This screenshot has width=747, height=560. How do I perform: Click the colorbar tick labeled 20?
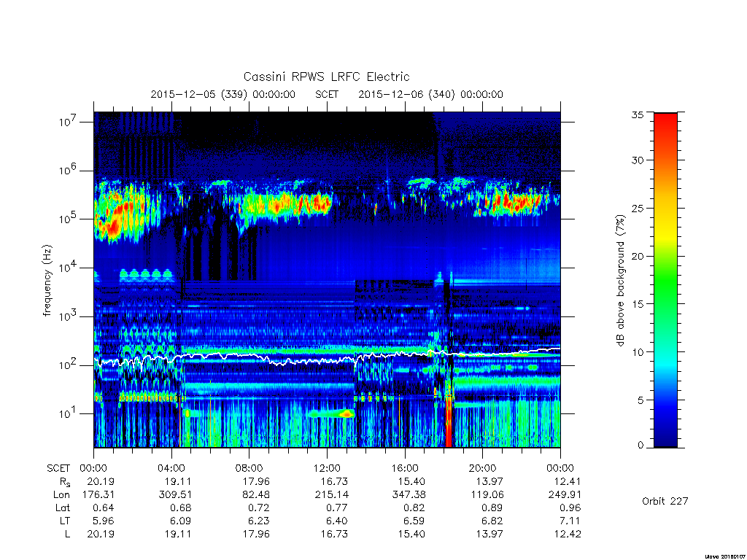coord(638,256)
